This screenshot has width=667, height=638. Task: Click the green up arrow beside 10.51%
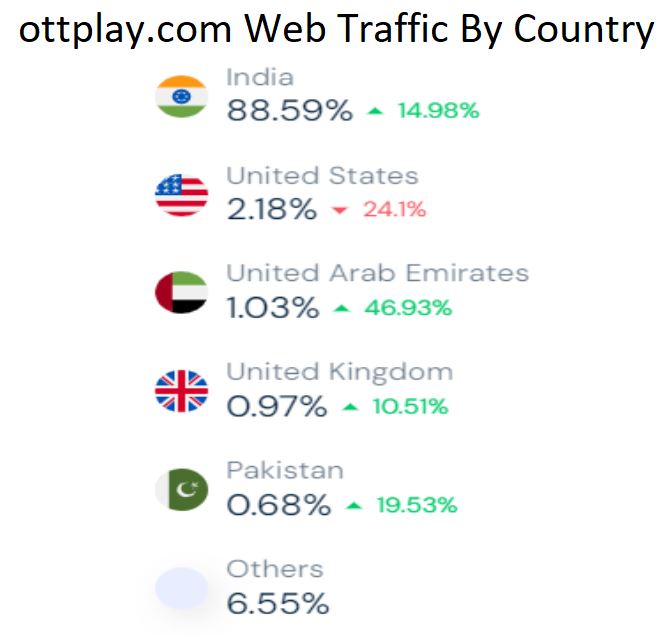(349, 407)
